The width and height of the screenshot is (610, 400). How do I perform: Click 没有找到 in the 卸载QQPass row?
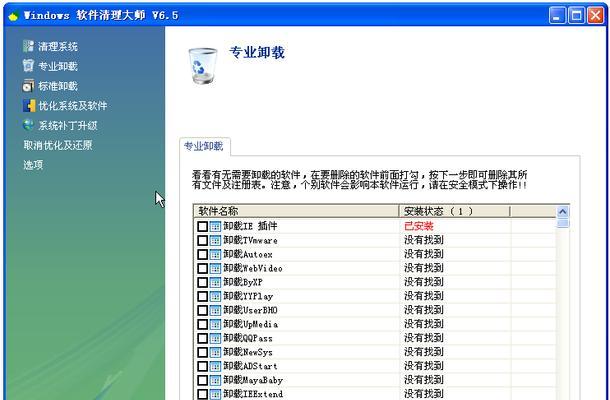[x=424, y=338]
